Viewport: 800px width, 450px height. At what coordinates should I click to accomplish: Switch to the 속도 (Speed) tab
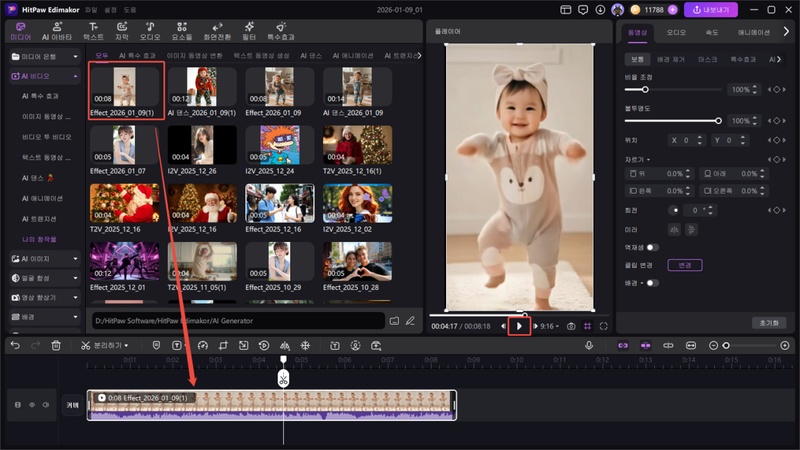[x=712, y=32]
